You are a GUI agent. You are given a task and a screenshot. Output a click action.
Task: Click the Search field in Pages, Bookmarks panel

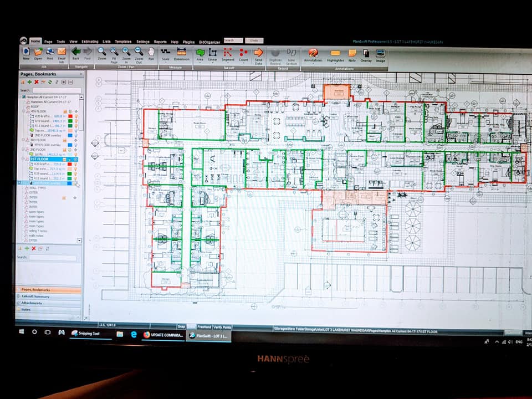(x=57, y=90)
